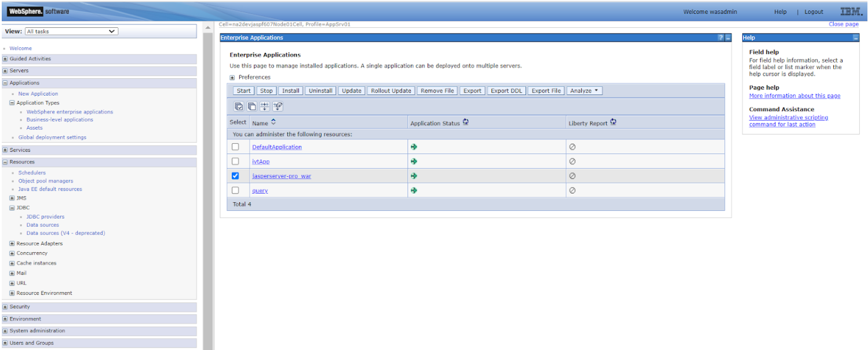Select the ivtApp checkbox
This screenshot has width=868, height=350.
tap(235, 162)
